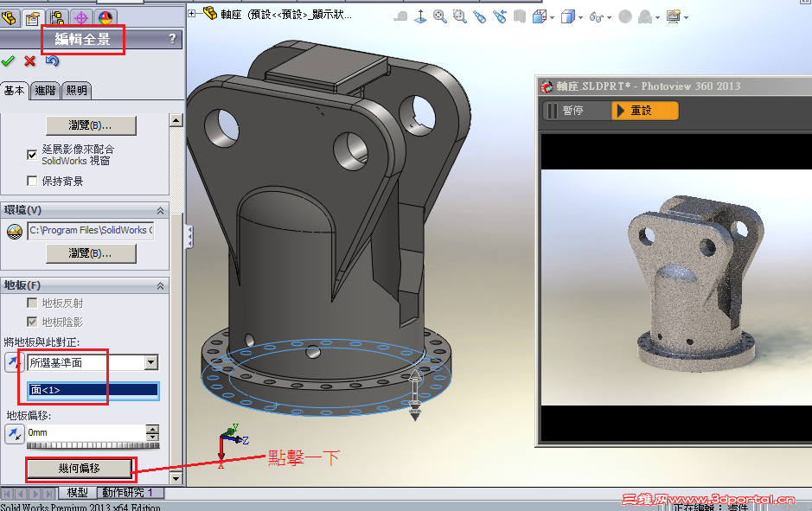The image size is (812, 511).
Task: Click the greyed Edit Appearance sphere
Action: pyautogui.click(x=625, y=17)
